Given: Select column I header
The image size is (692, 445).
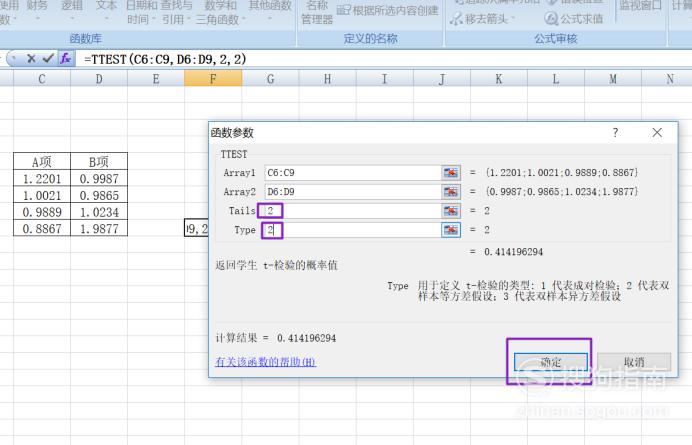Looking at the screenshot, I should pos(384,79).
